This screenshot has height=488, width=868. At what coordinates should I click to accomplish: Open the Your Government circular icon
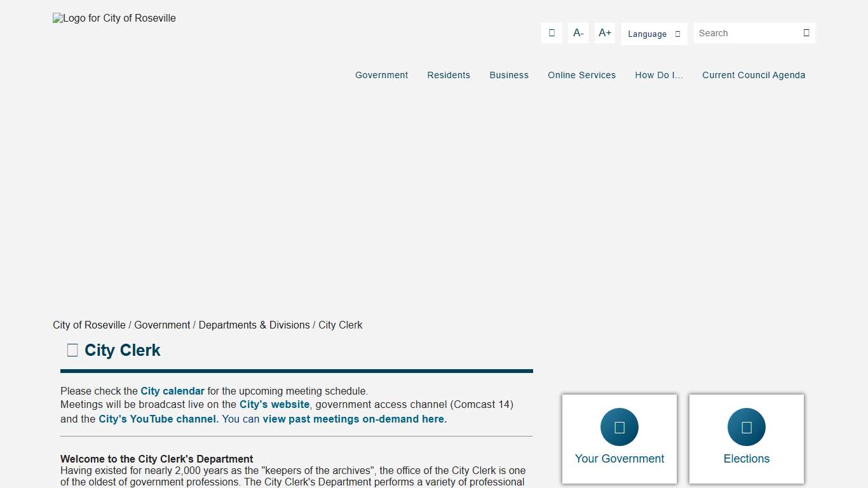coord(619,427)
